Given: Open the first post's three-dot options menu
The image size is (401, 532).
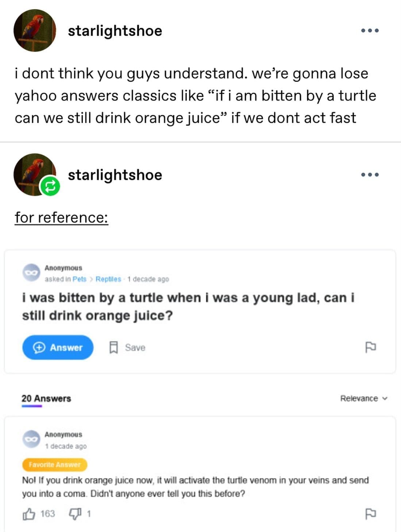Looking at the screenshot, I should click(370, 31).
